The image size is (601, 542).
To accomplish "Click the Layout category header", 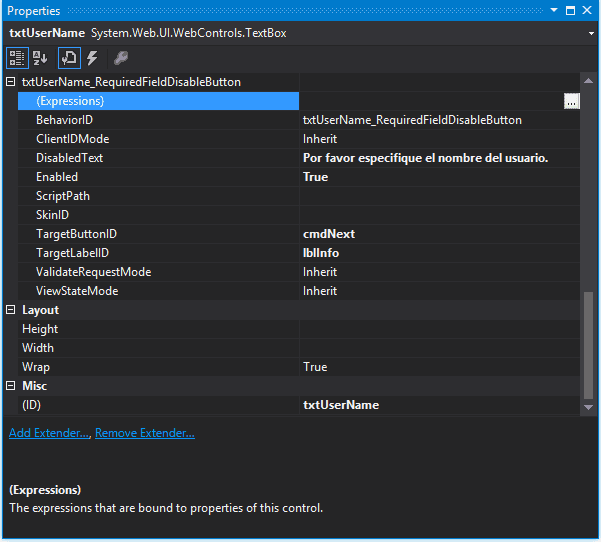I will click(41, 310).
